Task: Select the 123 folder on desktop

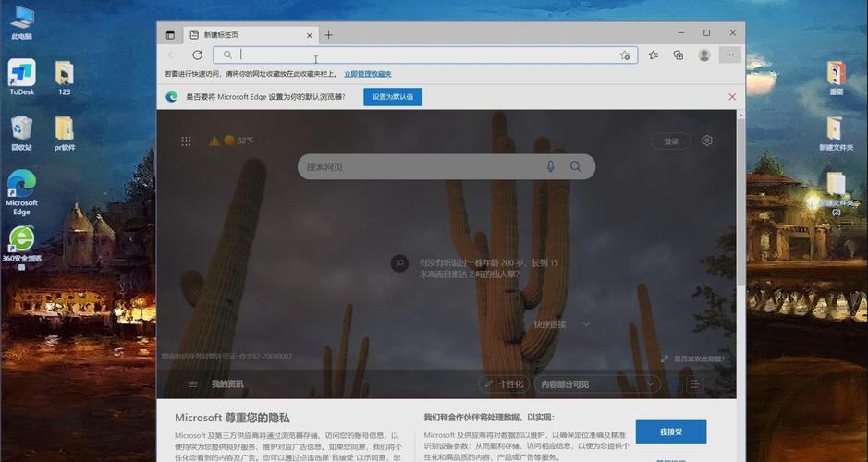Action: 64,78
